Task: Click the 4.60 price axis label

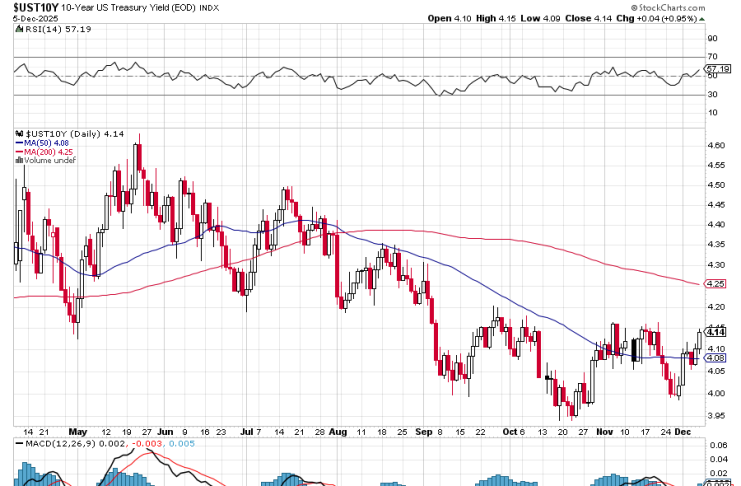Action: (x=715, y=146)
